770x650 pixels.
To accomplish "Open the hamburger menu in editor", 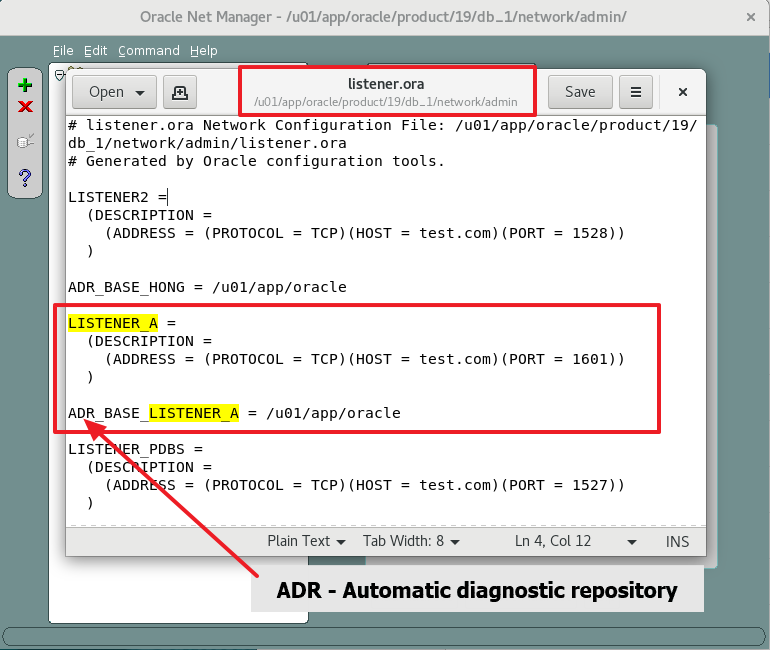I will 635,92.
